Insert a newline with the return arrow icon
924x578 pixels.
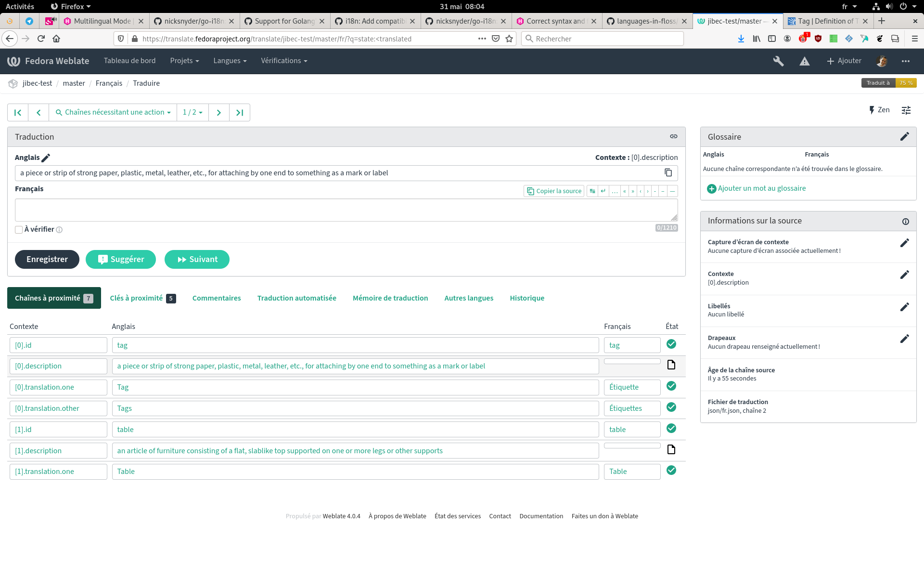point(603,191)
